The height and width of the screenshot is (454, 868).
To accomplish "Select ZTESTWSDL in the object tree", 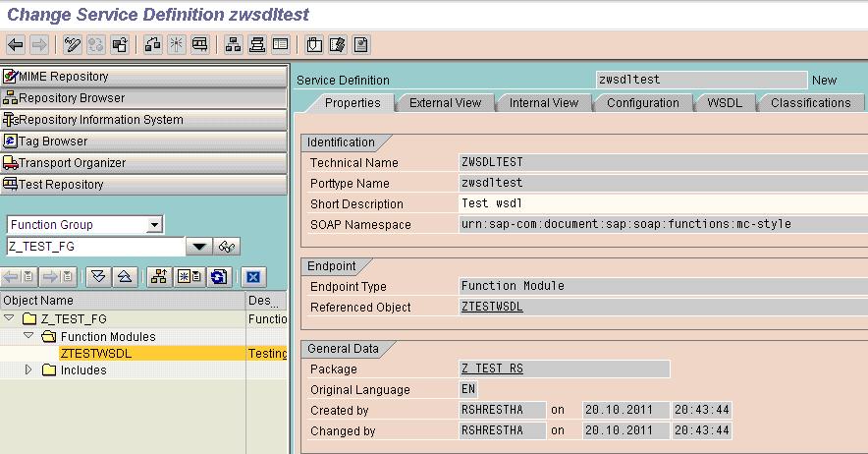I will click(x=96, y=353).
